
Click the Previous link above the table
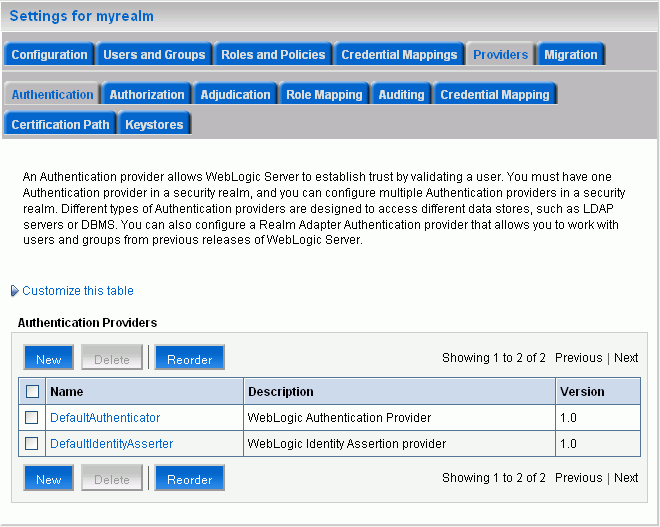pos(579,358)
